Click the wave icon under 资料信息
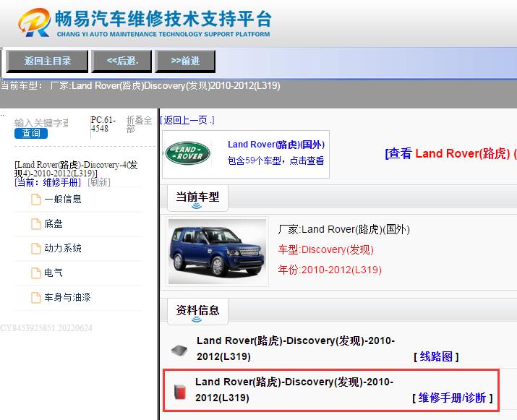 tap(197, 319)
